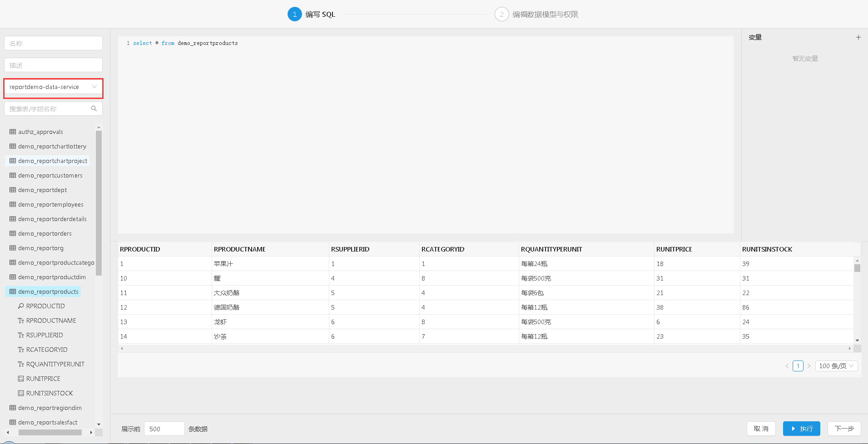Click the table icon beside demo_reportregiondim

pos(13,408)
